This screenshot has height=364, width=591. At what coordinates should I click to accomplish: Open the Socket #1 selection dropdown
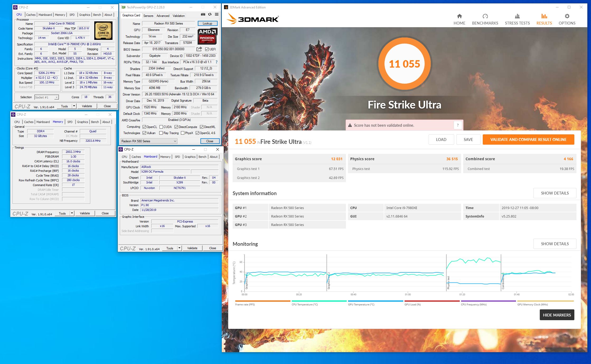(46, 97)
